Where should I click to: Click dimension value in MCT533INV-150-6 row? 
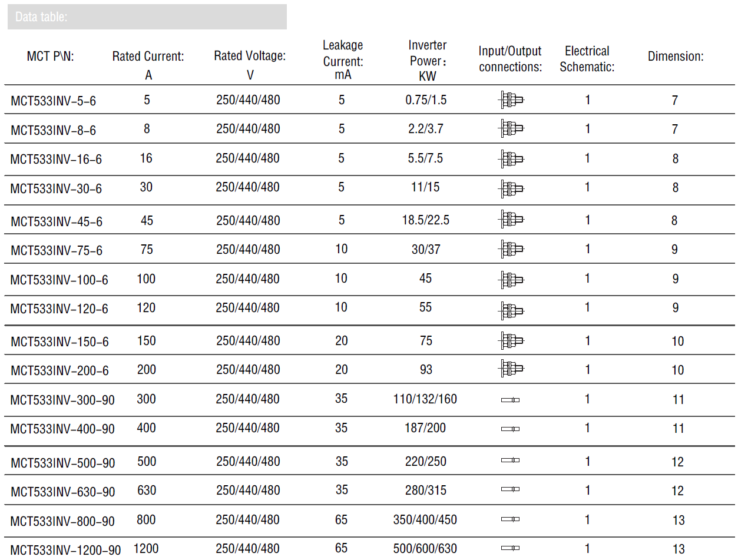tap(678, 342)
